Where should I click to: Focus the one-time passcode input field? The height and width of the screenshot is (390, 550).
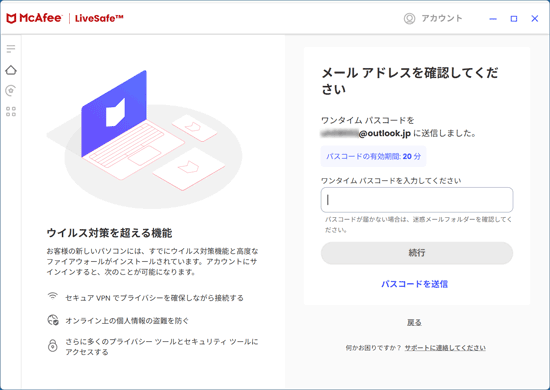coord(417,200)
